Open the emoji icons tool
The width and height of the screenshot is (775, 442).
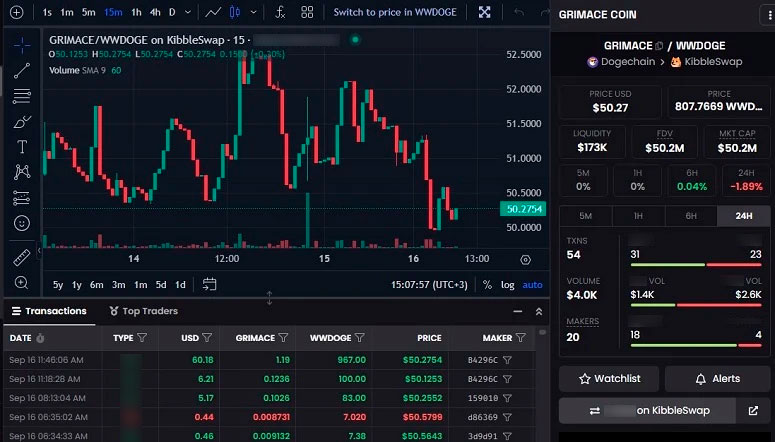coord(22,223)
